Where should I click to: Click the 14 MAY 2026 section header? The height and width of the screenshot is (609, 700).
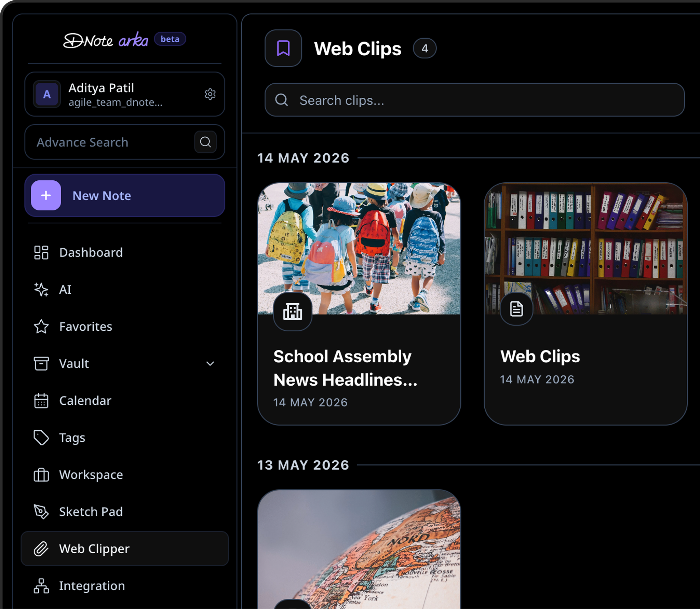(303, 158)
